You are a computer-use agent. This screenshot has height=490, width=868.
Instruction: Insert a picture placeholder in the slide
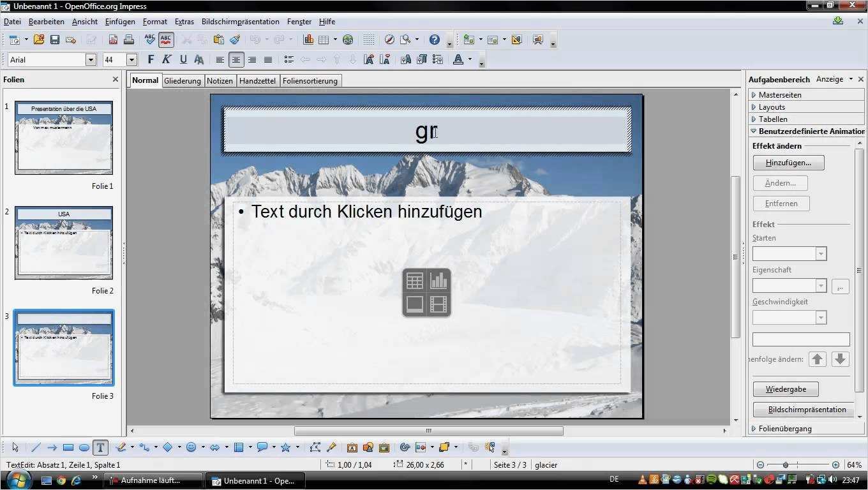coord(415,304)
